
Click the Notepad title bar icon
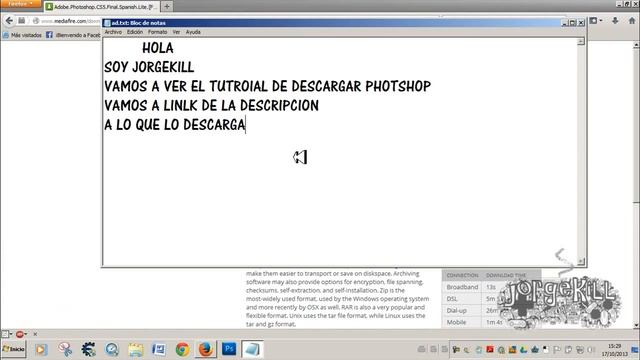point(107,23)
